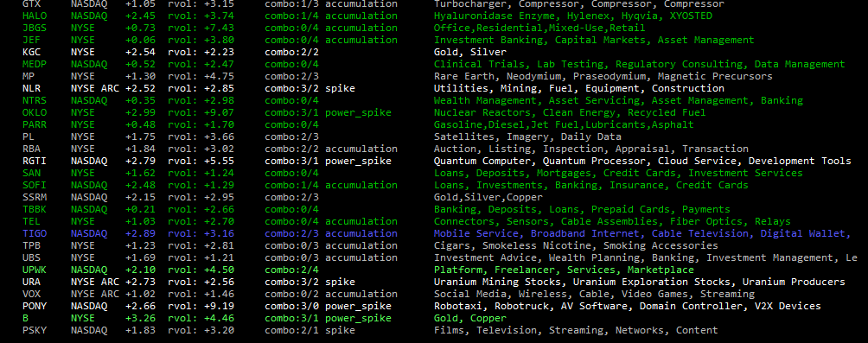Click the KGC ticker symbol
Image resolution: width=868 pixels, height=343 pixels.
31,53
